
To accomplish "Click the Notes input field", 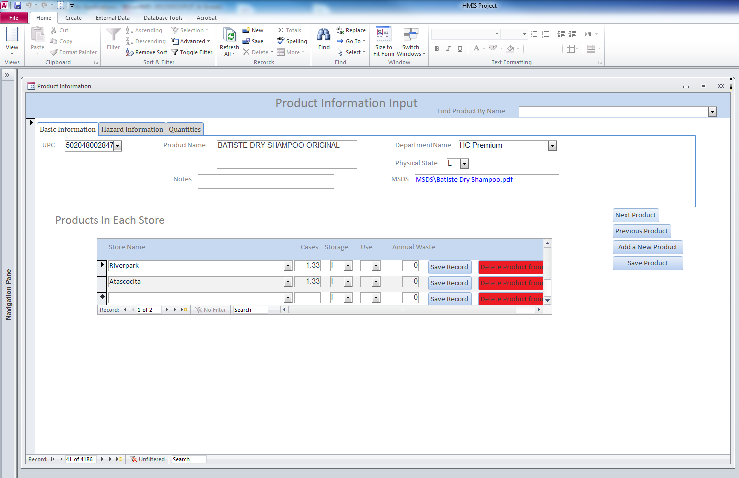I will click(x=265, y=181).
